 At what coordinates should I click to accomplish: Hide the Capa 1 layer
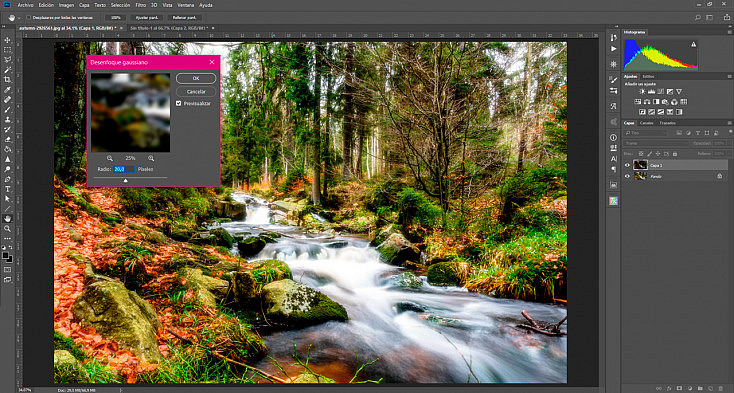point(627,165)
